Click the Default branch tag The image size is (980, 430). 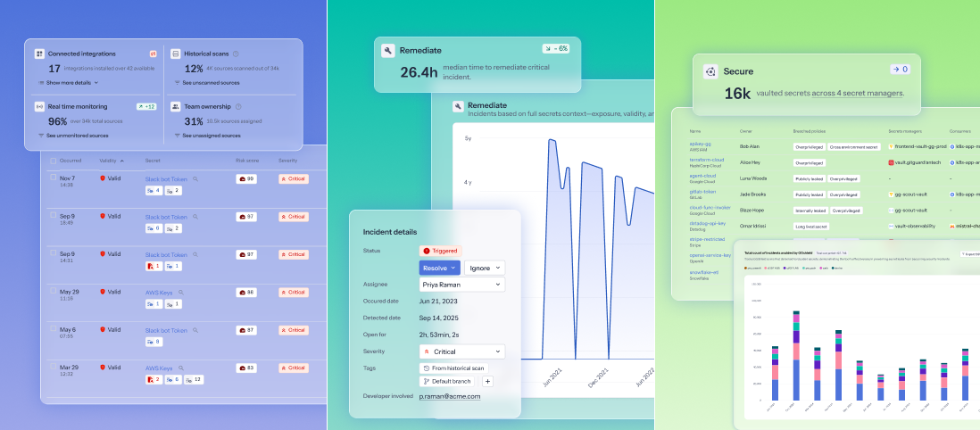pos(447,381)
